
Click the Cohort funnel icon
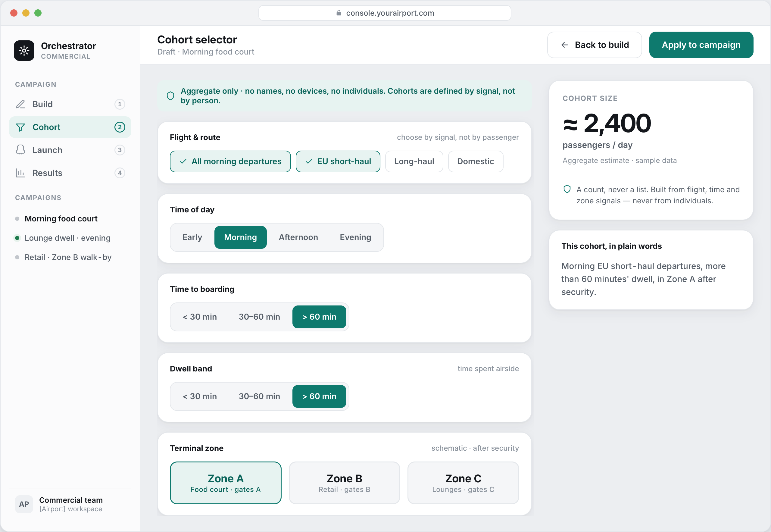[x=20, y=127]
